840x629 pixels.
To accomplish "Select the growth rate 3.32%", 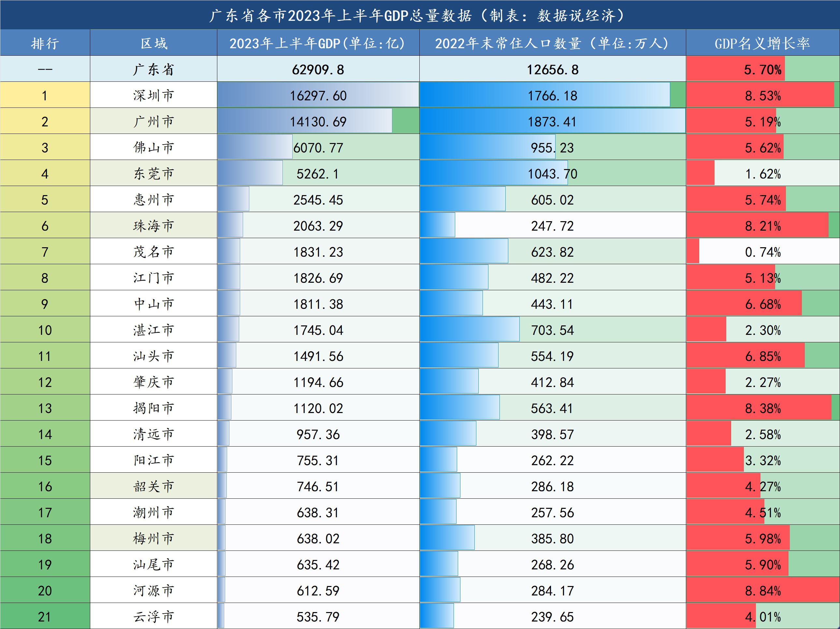I will click(x=762, y=461).
